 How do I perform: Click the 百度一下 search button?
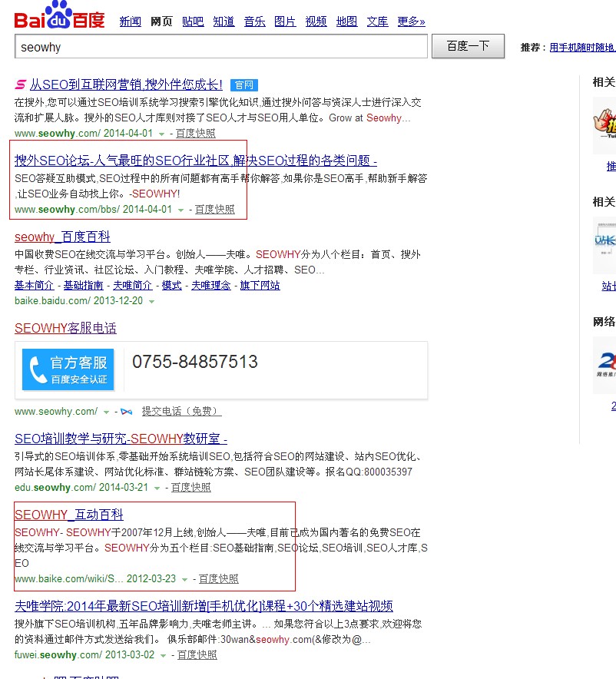(x=468, y=46)
